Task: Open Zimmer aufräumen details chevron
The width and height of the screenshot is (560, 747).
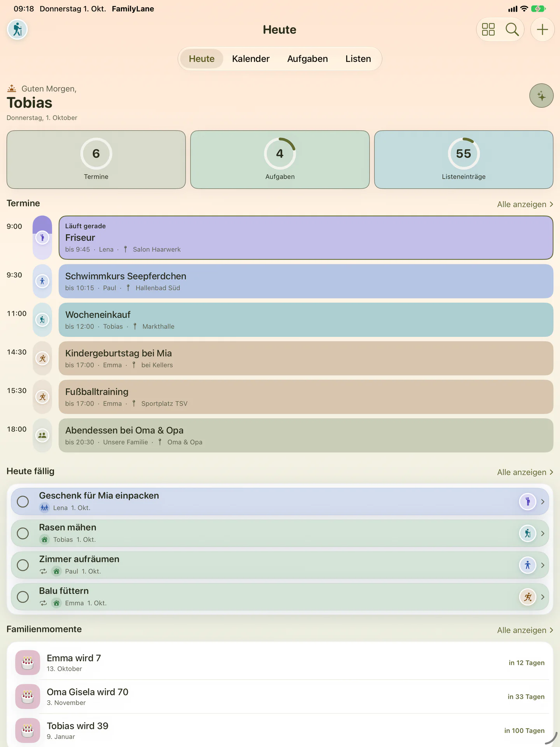Action: pyautogui.click(x=543, y=565)
